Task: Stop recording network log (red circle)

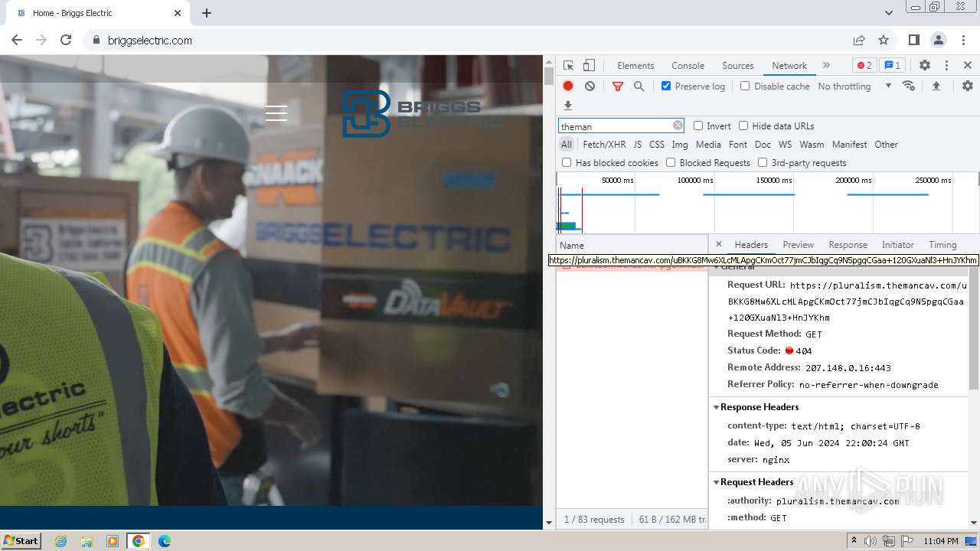Action: point(568,86)
